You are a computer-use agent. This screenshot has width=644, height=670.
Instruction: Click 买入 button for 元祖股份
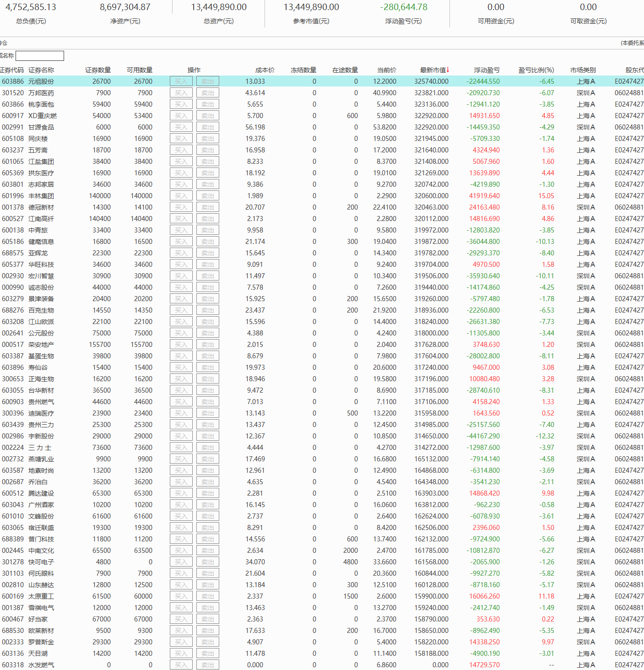181,81
